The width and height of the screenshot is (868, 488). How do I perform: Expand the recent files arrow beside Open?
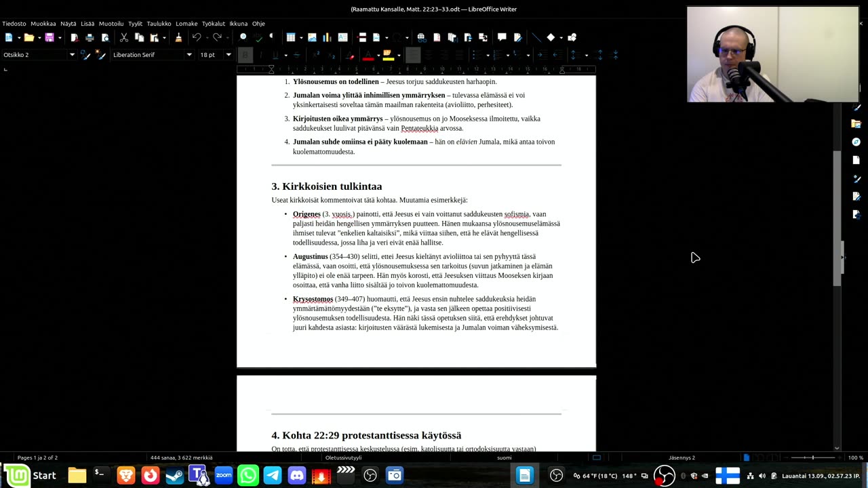coord(39,37)
